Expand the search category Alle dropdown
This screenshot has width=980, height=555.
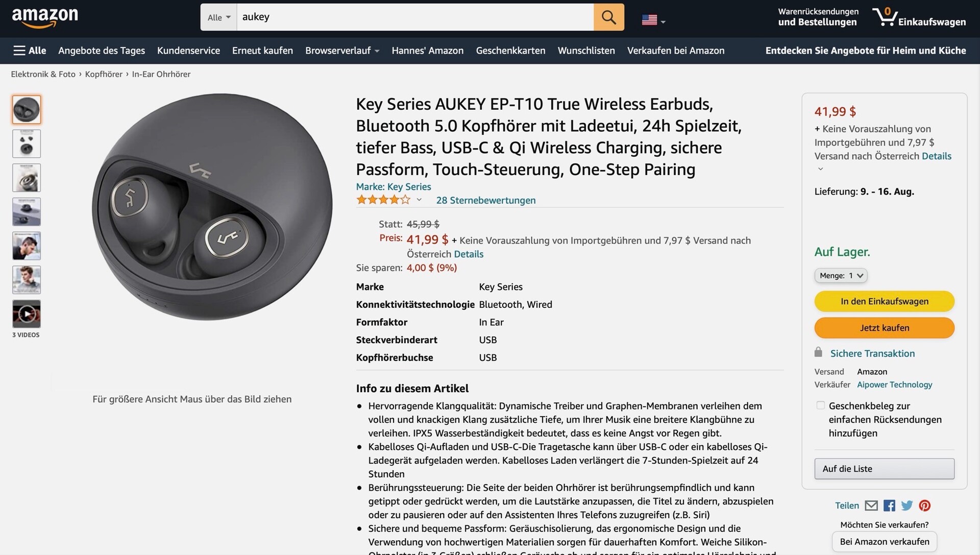pyautogui.click(x=218, y=17)
